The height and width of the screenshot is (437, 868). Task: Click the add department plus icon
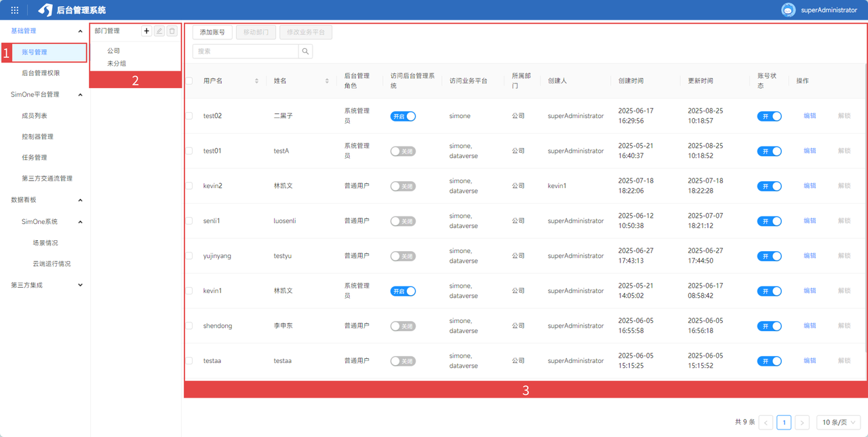tap(146, 31)
